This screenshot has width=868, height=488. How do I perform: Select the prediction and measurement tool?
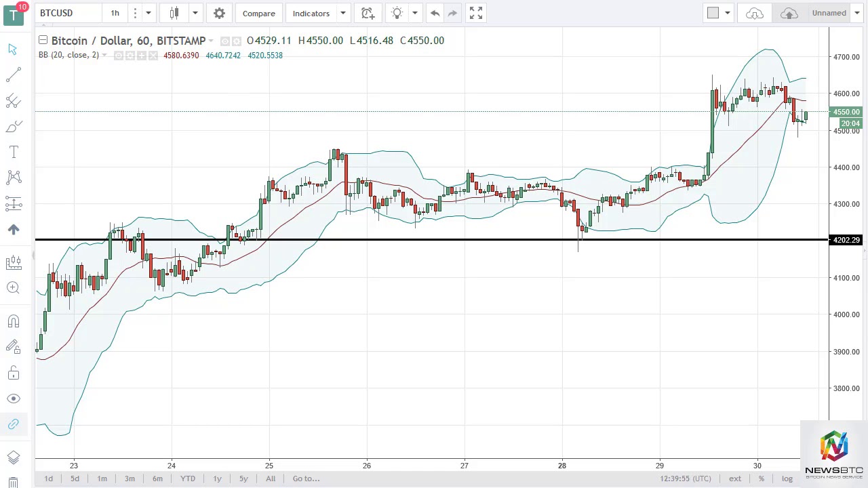click(x=13, y=203)
